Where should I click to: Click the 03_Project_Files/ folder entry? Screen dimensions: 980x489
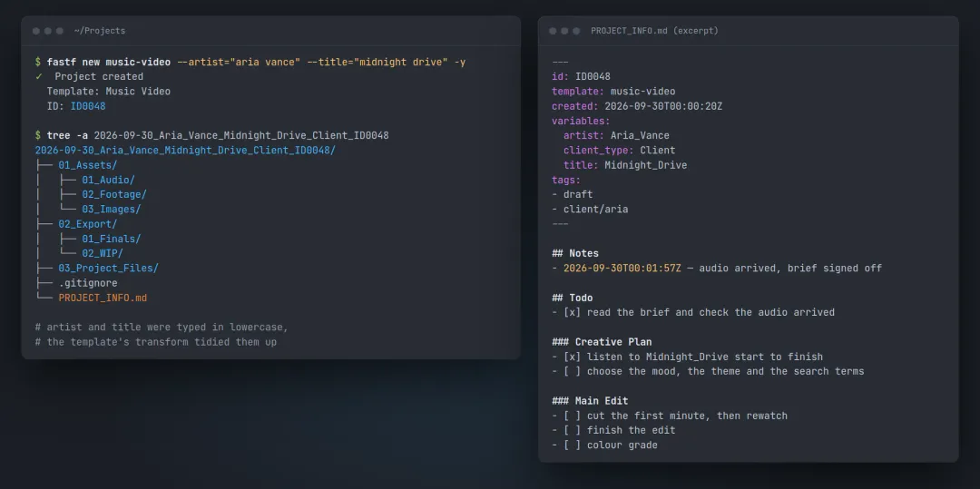coord(108,268)
